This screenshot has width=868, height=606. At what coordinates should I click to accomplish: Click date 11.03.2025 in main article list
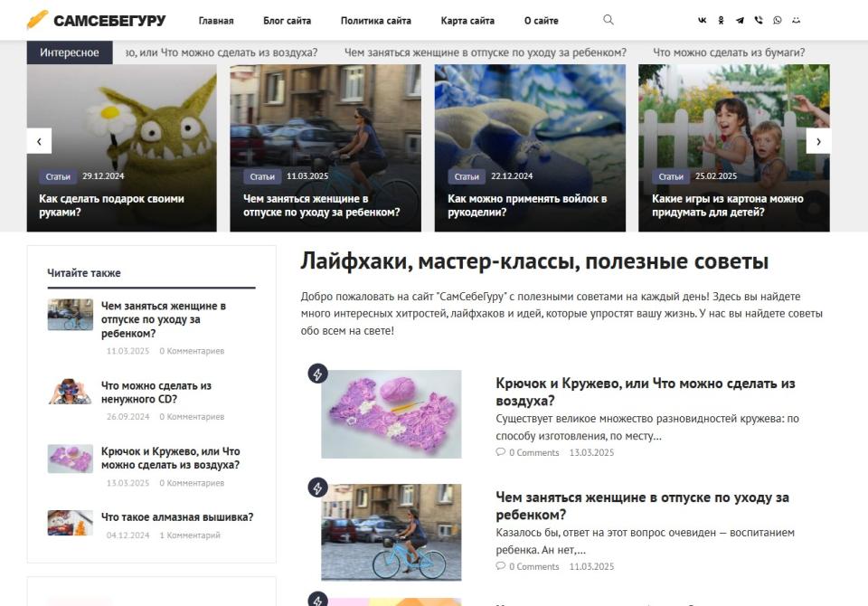(591, 567)
